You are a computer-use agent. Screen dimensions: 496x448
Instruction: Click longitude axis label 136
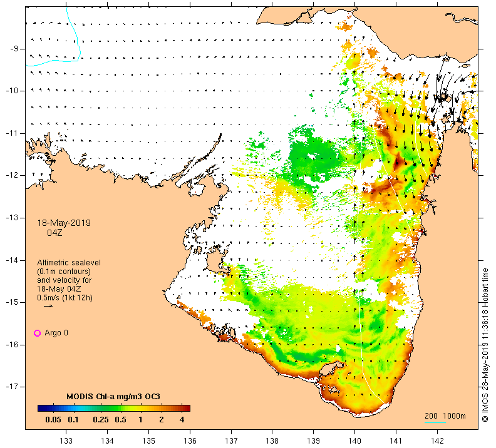[x=190, y=440]
